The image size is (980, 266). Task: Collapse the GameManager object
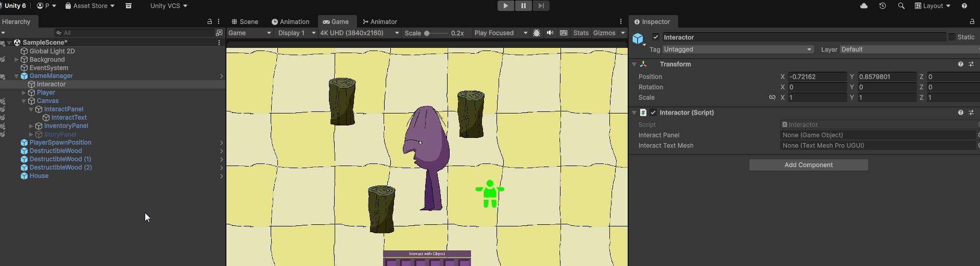coord(16,76)
